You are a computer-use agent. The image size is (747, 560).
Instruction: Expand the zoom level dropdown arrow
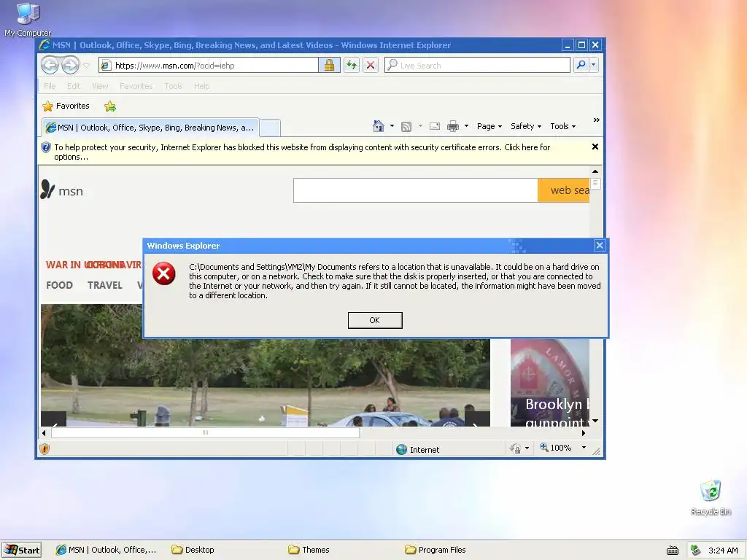584,448
